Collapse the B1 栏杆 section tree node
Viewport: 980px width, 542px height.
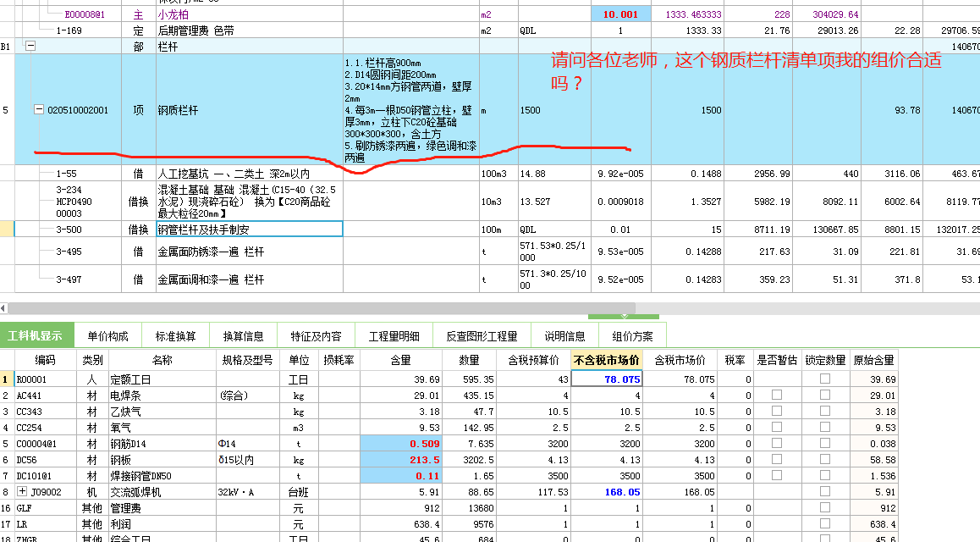30,47
